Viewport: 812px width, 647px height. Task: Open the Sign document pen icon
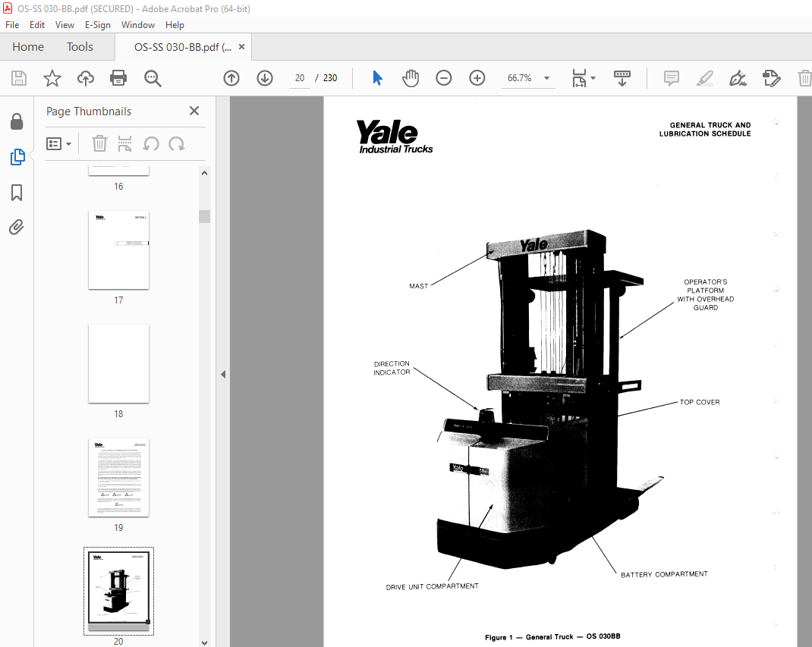738,78
